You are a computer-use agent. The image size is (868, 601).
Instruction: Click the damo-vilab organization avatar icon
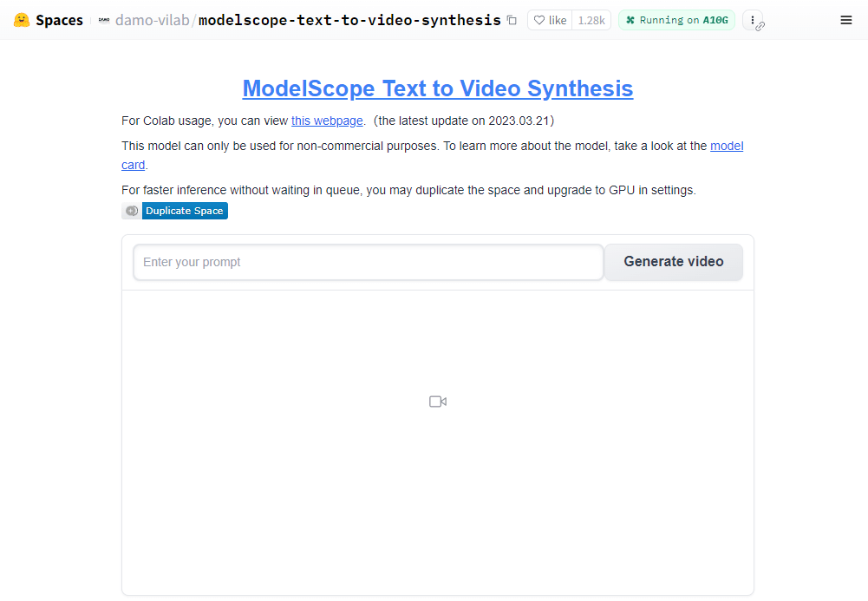[x=104, y=20]
